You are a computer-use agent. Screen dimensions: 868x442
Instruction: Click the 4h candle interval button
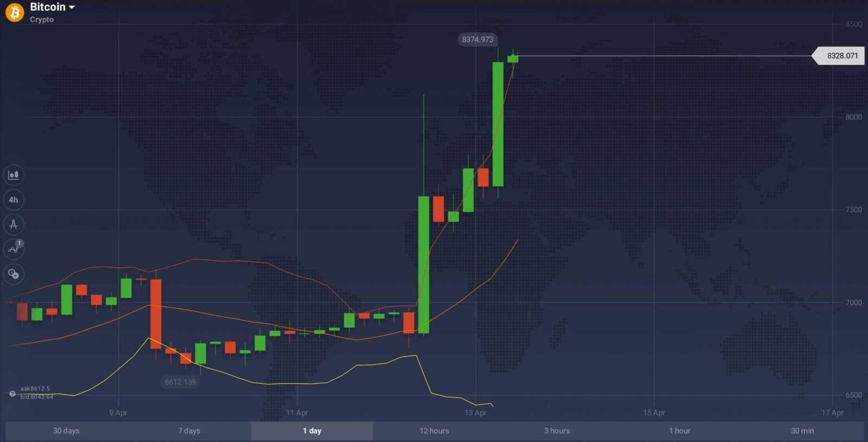coord(14,200)
